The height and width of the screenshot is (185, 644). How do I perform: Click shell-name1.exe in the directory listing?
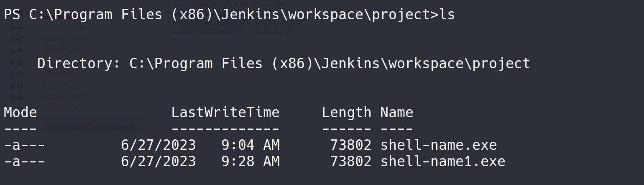tap(442, 162)
